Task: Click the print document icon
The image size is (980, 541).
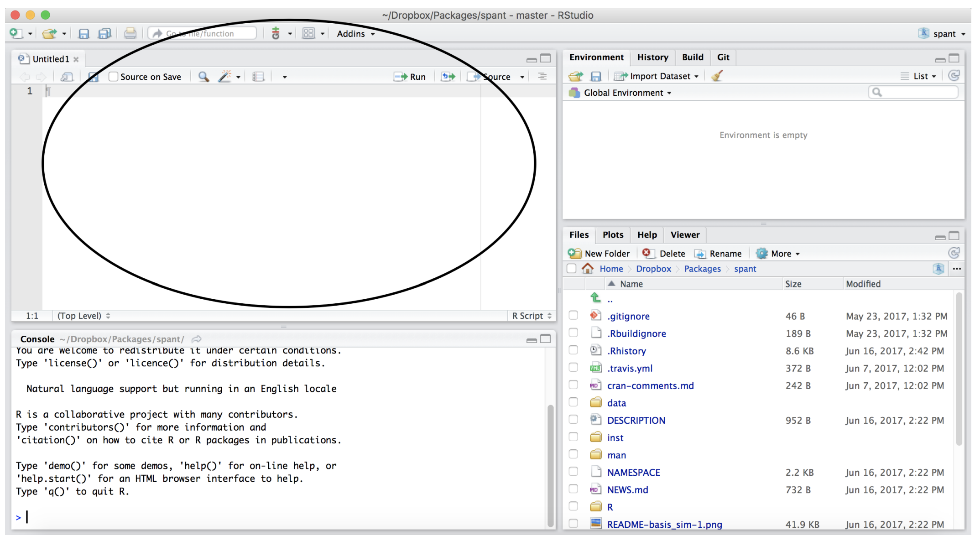Action: (x=130, y=33)
